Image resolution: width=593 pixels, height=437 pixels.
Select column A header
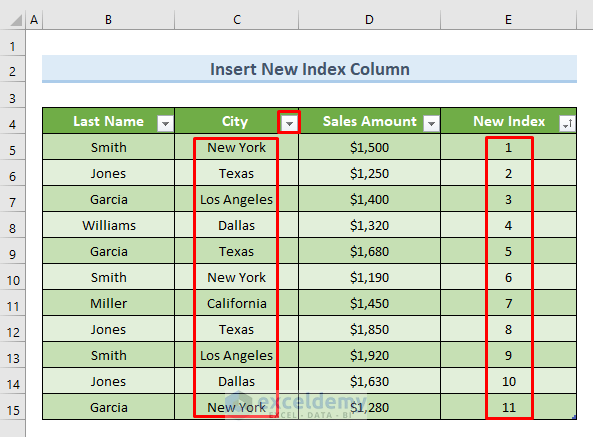[34, 20]
